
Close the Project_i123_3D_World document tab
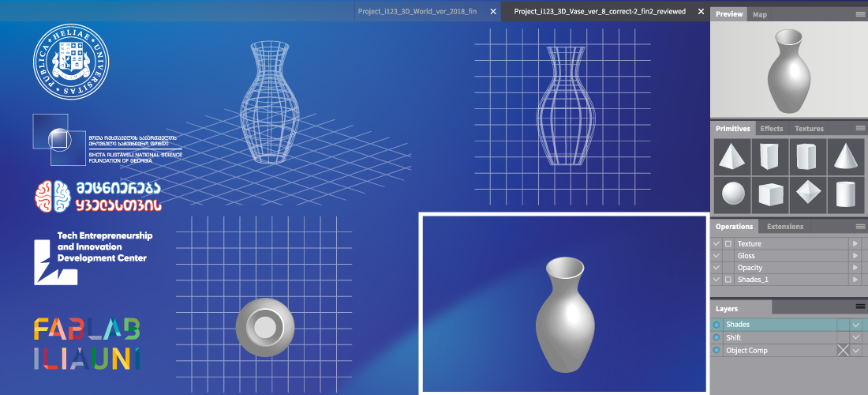click(x=493, y=12)
